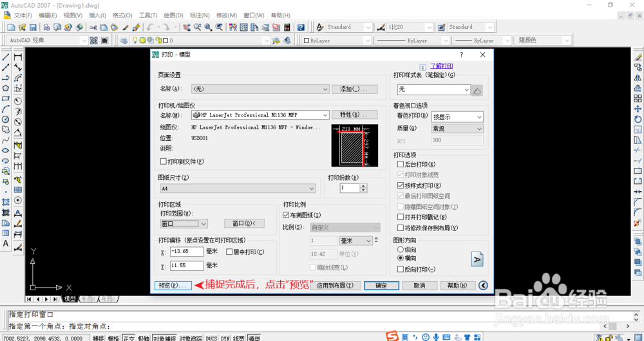Toggle the 按样式打印 checkbox

point(401,185)
